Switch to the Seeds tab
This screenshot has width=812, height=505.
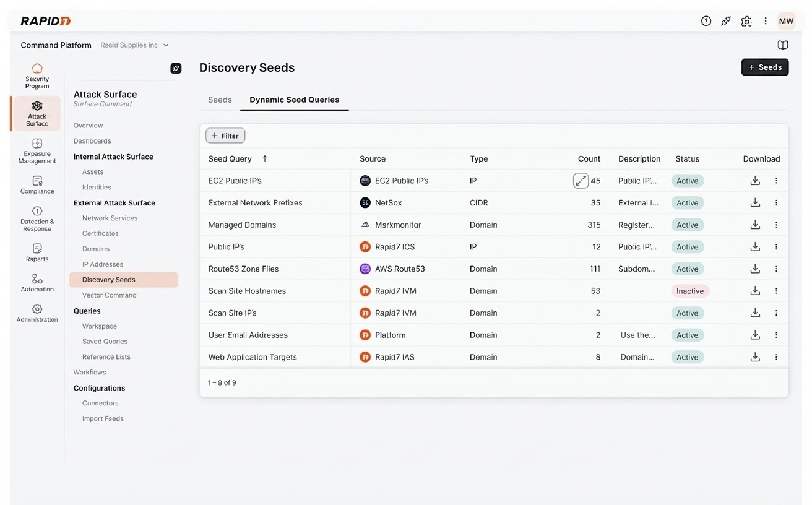(x=220, y=100)
